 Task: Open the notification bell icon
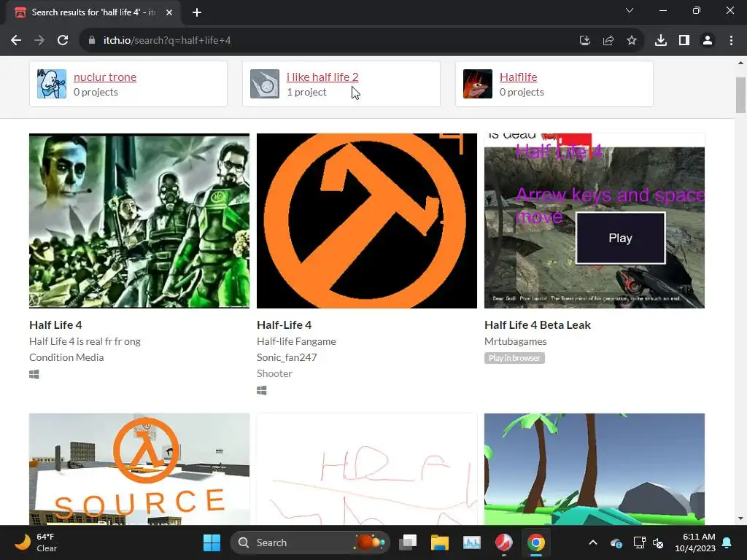pos(727,542)
